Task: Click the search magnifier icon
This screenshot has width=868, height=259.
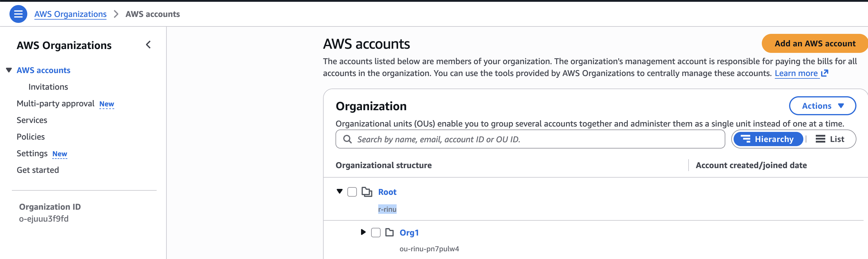Action: (x=347, y=139)
